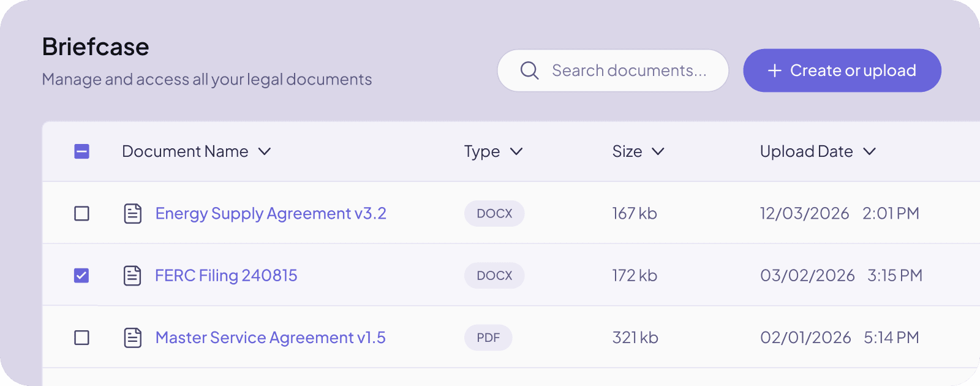The width and height of the screenshot is (980, 386).
Task: Click the document icon beside Master Service Agreement
Action: click(133, 338)
